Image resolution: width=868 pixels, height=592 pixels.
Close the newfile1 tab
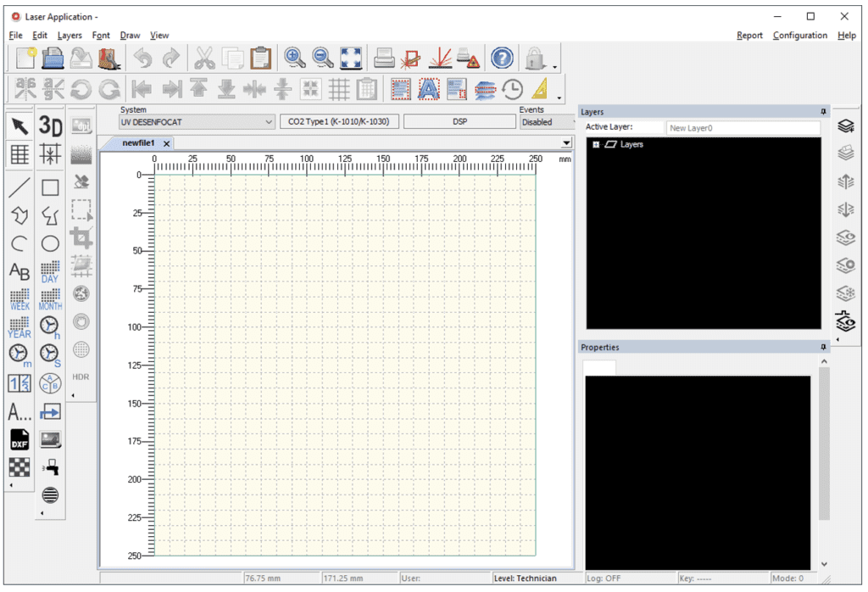(166, 143)
